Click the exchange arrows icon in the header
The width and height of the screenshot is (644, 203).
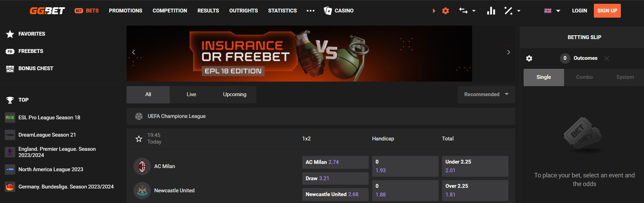click(464, 11)
